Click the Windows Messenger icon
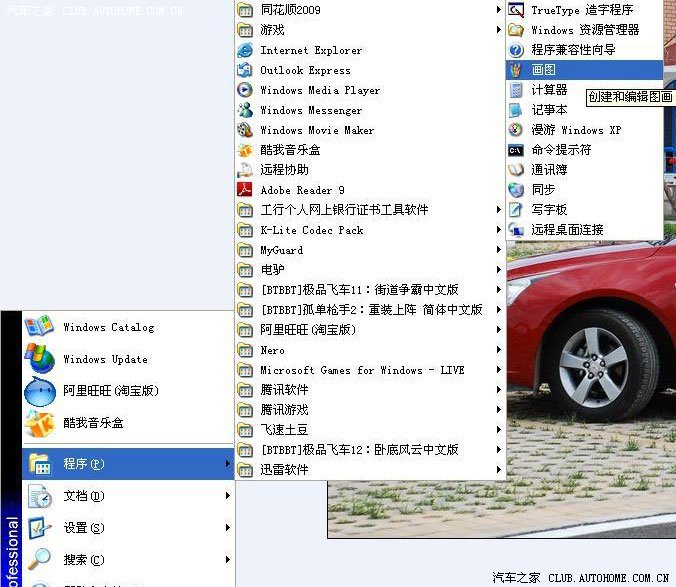Viewport: 676px width, 587px height. [245, 110]
